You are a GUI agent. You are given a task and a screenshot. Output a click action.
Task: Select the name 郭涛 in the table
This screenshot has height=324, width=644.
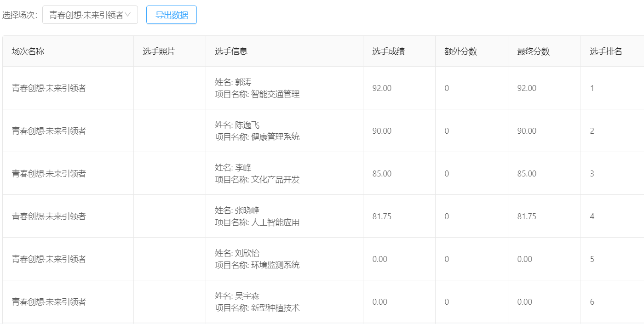pos(243,82)
